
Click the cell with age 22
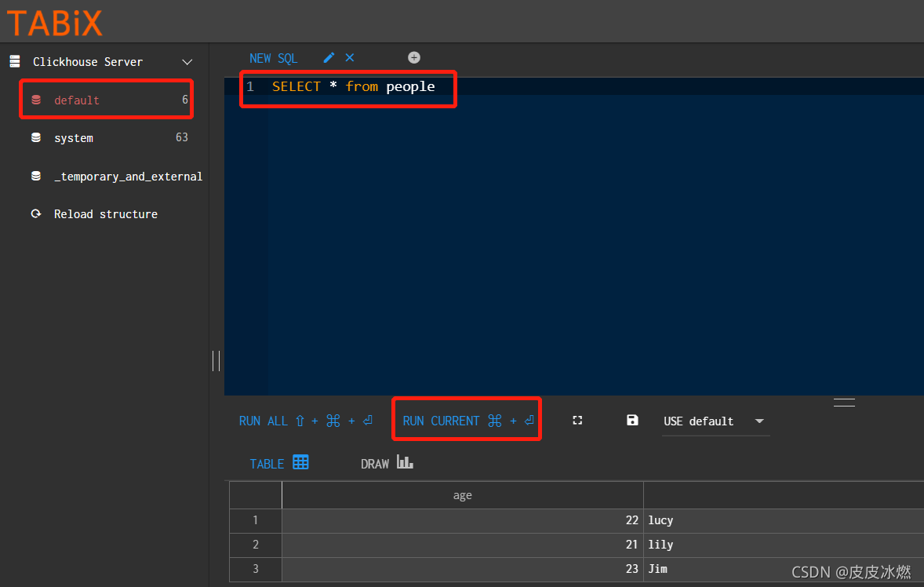point(463,520)
